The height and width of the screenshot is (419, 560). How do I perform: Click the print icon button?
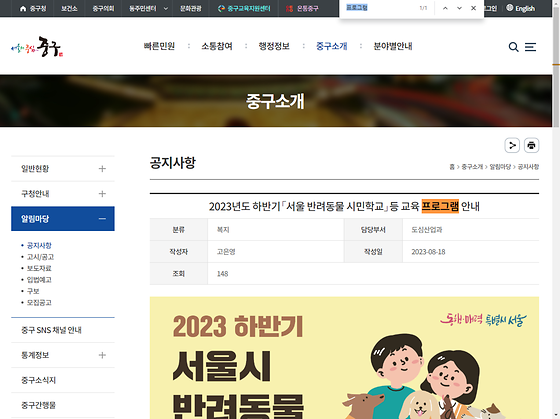tap(531, 145)
